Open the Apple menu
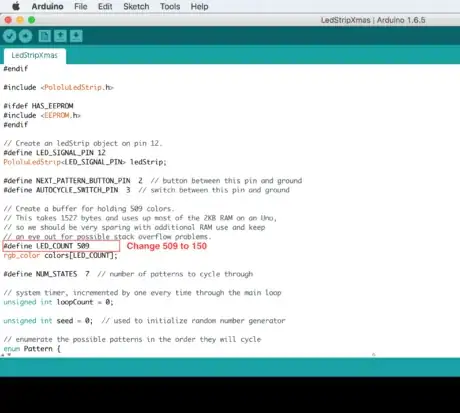This screenshot has width=460, height=413. pyautogui.click(x=16, y=6)
